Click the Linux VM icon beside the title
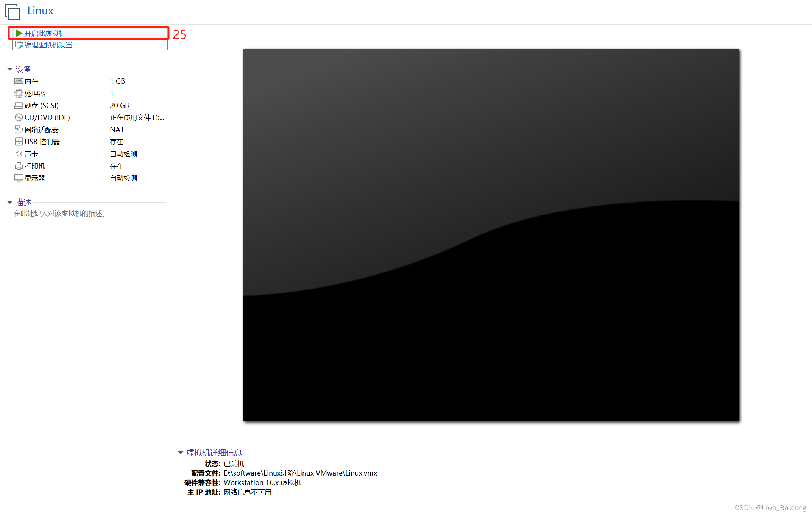Image resolution: width=812 pixels, height=515 pixels. pyautogui.click(x=12, y=12)
